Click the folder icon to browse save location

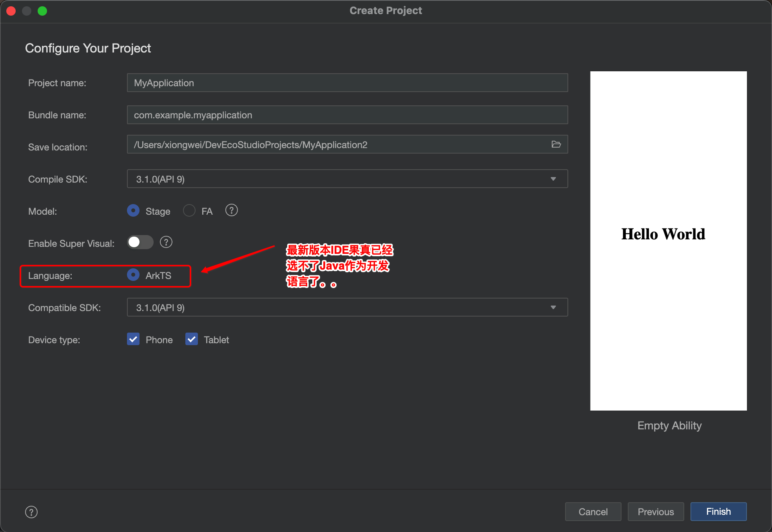pyautogui.click(x=556, y=144)
